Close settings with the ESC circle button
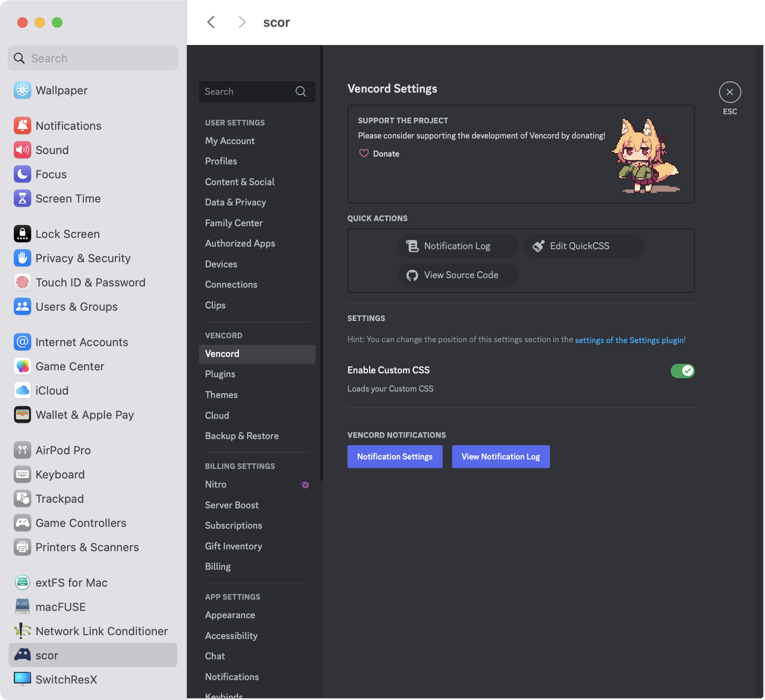The image size is (765, 700). (730, 92)
